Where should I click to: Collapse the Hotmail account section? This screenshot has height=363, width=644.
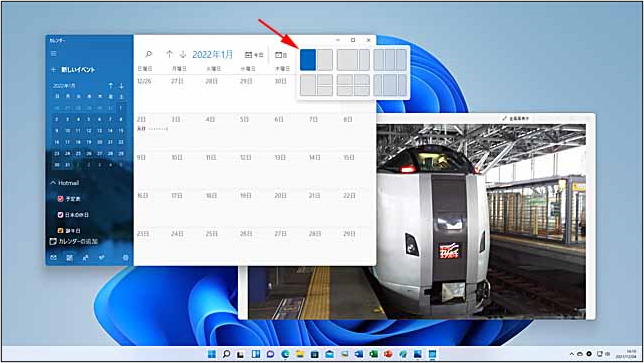click(53, 183)
